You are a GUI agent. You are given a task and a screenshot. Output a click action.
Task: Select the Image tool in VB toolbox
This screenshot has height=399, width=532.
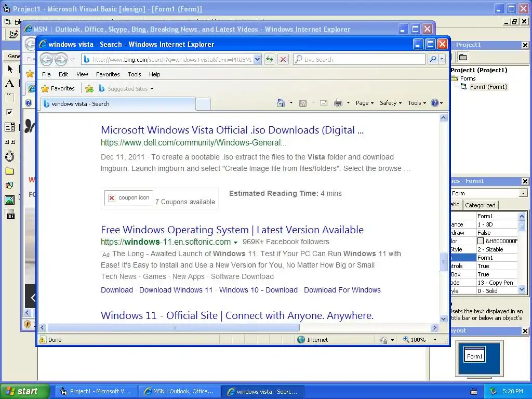tap(9, 200)
